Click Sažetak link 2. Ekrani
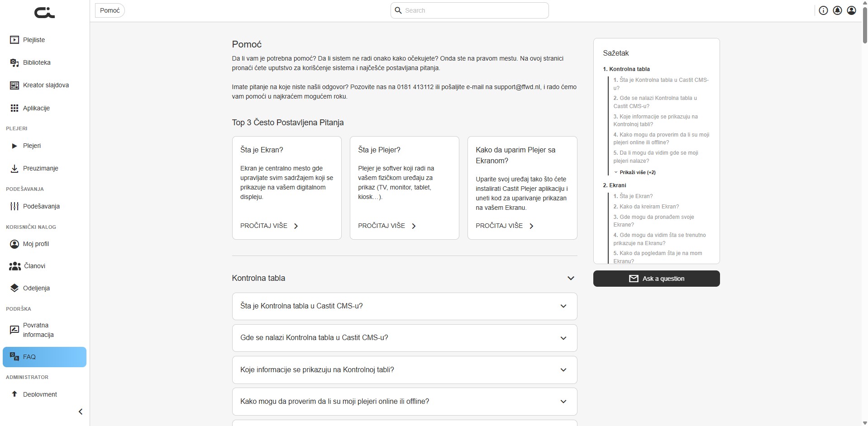868x426 pixels. pyautogui.click(x=615, y=185)
